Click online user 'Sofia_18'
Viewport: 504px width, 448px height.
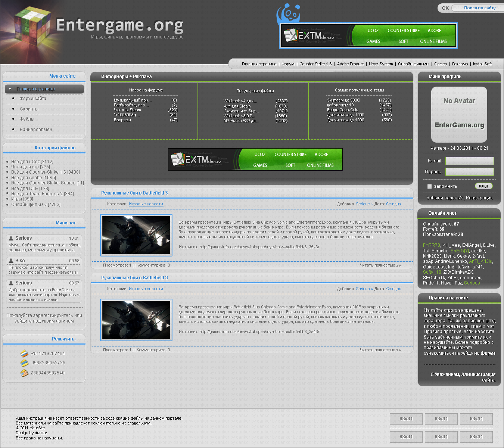(x=432, y=272)
